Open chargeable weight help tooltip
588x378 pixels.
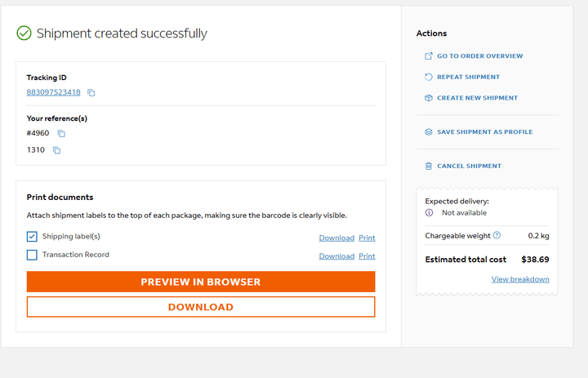coord(497,236)
